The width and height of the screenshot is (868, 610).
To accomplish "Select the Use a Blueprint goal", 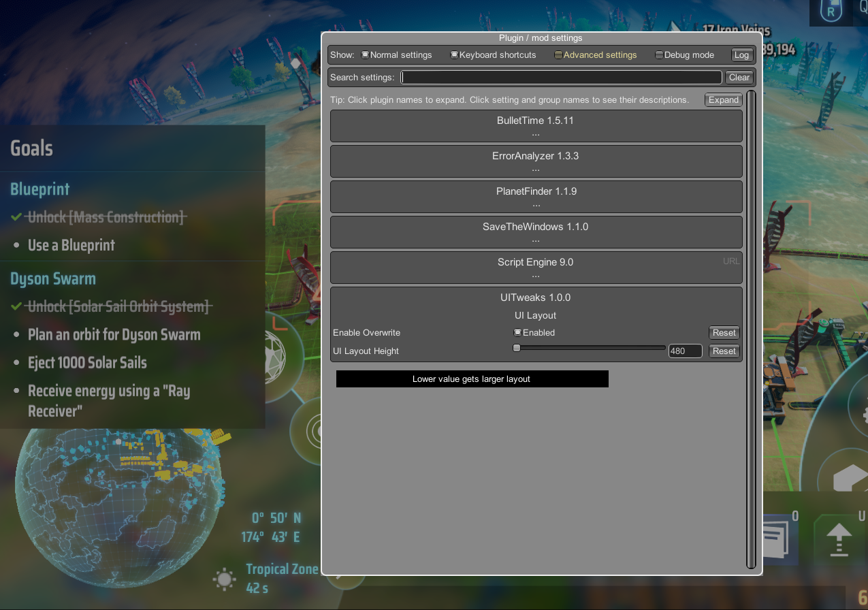I will [71, 245].
